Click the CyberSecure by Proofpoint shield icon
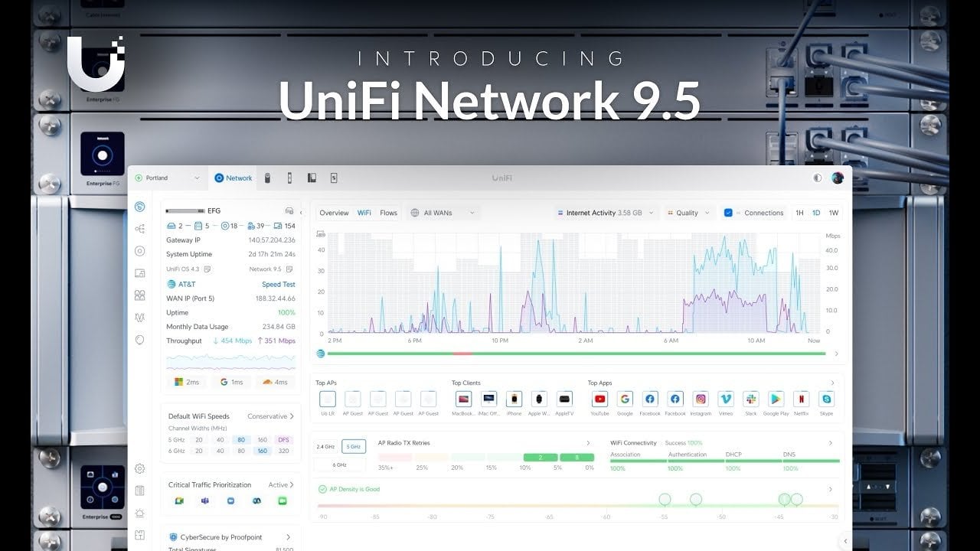Screen dimensions: 980x551 coord(174,537)
